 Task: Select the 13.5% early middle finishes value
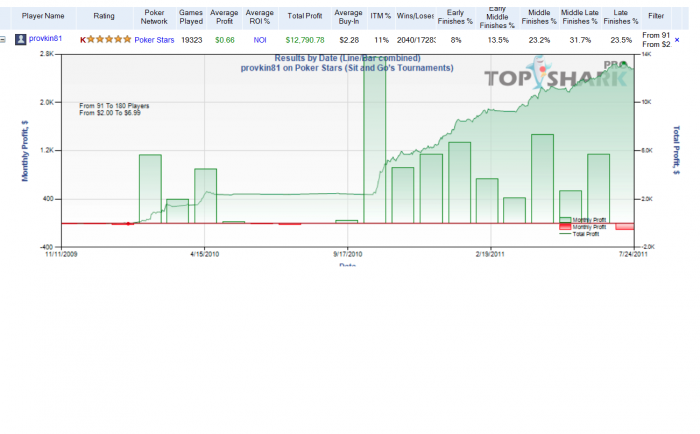point(498,40)
